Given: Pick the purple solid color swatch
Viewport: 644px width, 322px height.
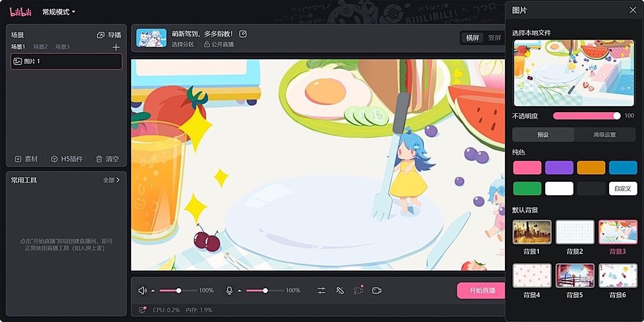Looking at the screenshot, I should tap(559, 168).
